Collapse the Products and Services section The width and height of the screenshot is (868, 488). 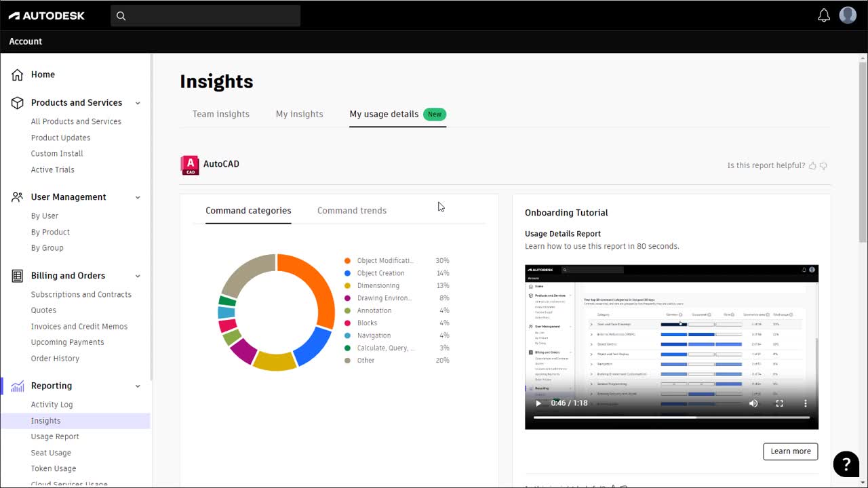click(138, 103)
